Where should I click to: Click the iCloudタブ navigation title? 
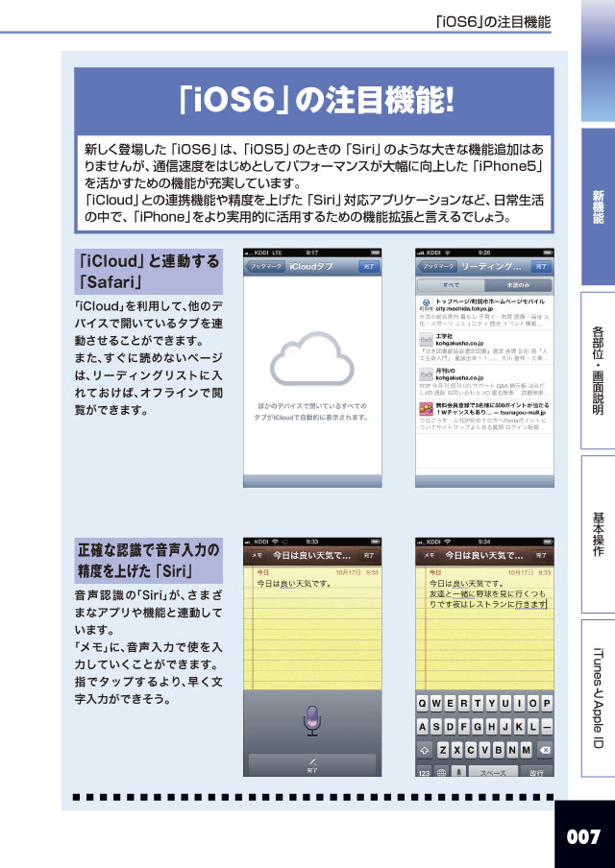pos(311,266)
